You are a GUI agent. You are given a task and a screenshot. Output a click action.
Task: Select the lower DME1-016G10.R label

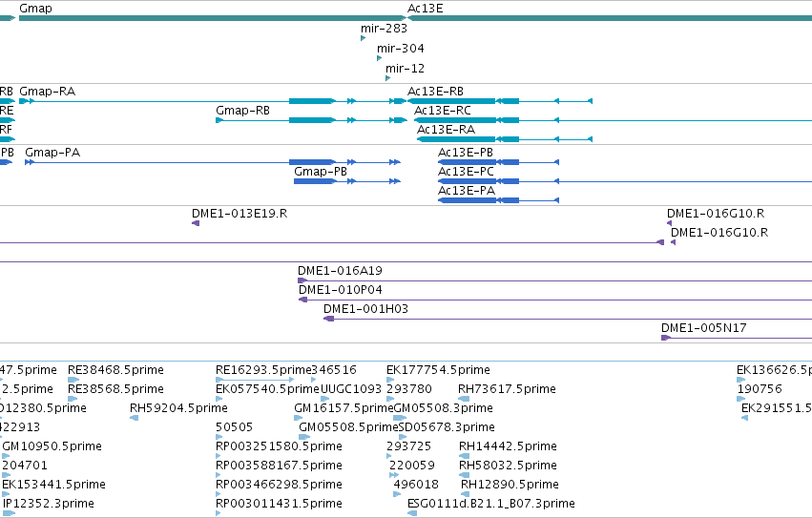(719, 233)
